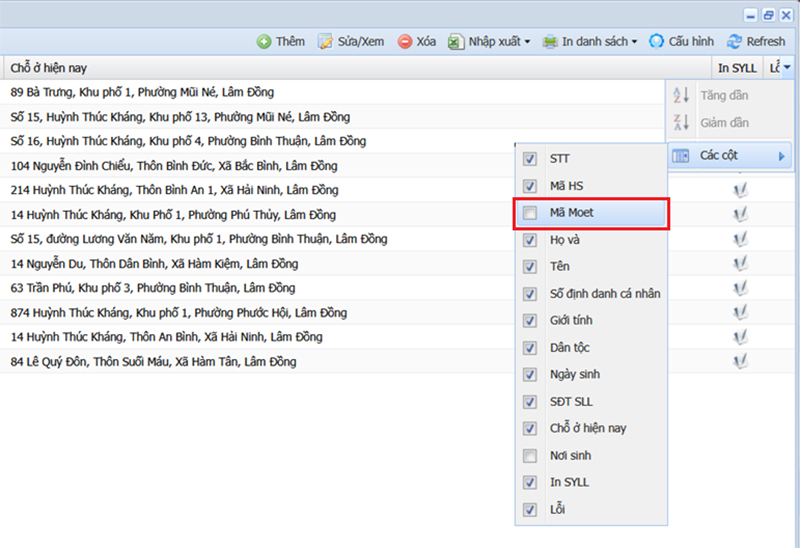The width and height of the screenshot is (800, 548).
Task: Click the In SYLL column header
Action: 737,68
